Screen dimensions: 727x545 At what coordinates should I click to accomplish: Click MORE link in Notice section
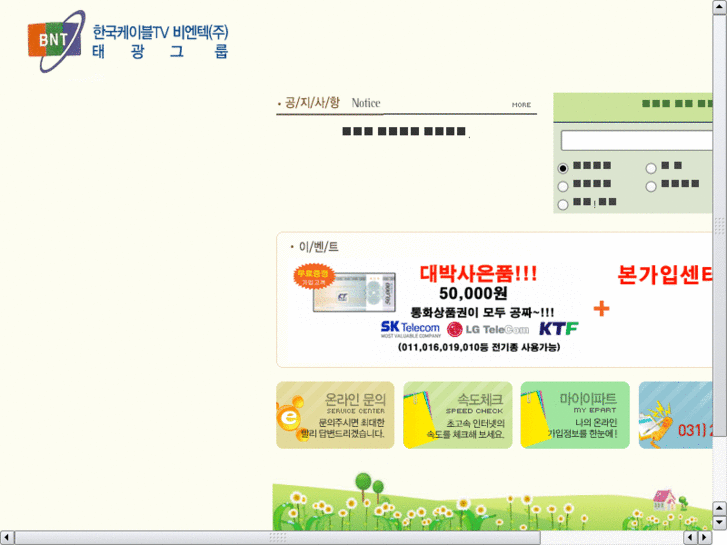521,105
